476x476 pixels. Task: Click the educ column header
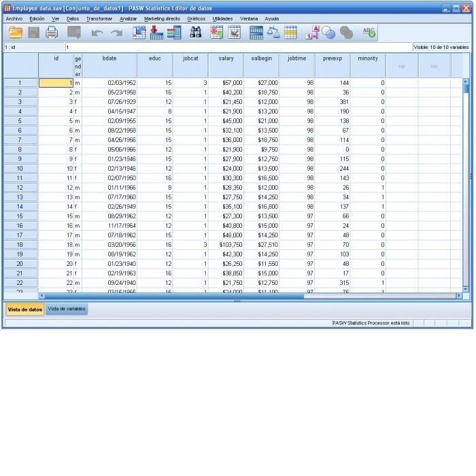(155, 58)
